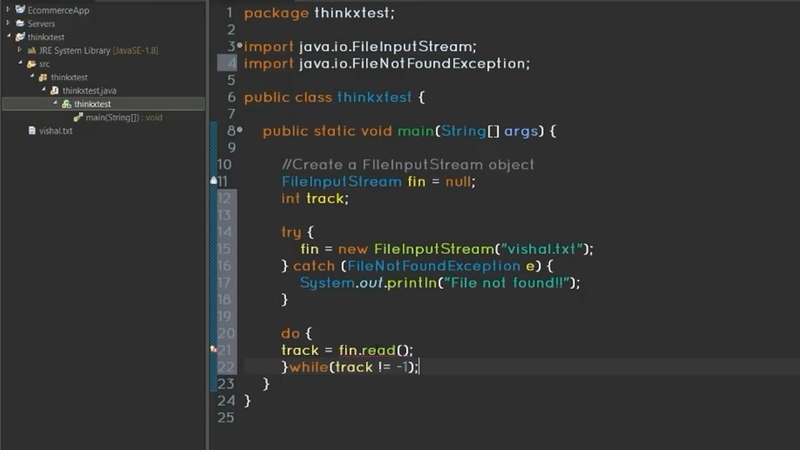Viewport: 800px width, 450px height.
Task: Click 'int track;' on line 12
Action: pyautogui.click(x=315, y=198)
